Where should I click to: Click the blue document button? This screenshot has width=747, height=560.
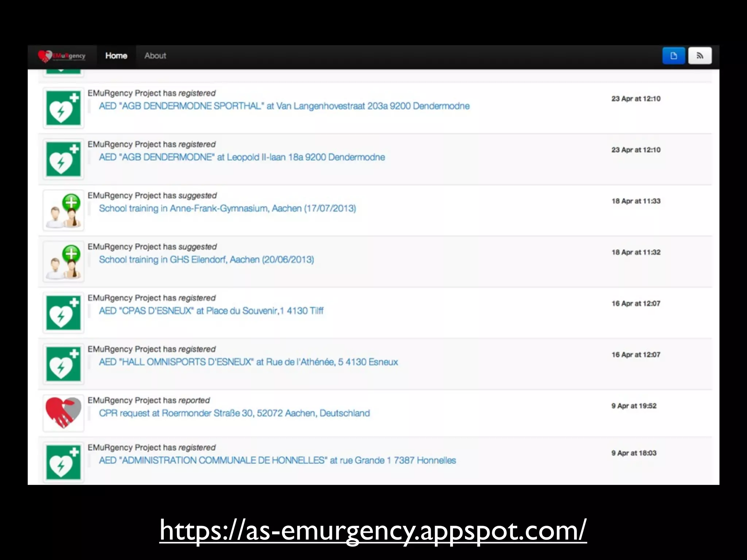click(674, 56)
